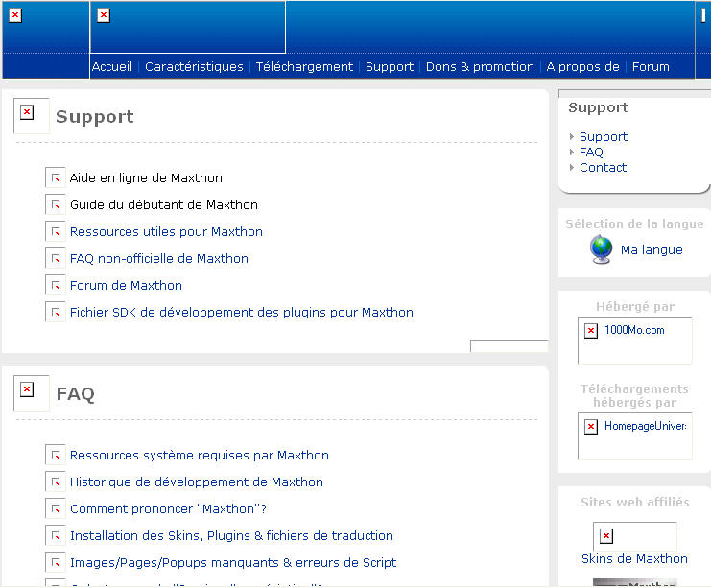Image resolution: width=711 pixels, height=588 pixels.
Task: Open the Accueil menu item
Action: pyautogui.click(x=112, y=66)
